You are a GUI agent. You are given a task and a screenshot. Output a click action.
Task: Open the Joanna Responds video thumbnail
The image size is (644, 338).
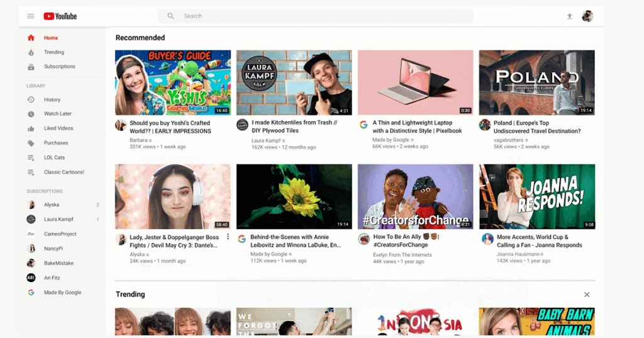tap(536, 196)
